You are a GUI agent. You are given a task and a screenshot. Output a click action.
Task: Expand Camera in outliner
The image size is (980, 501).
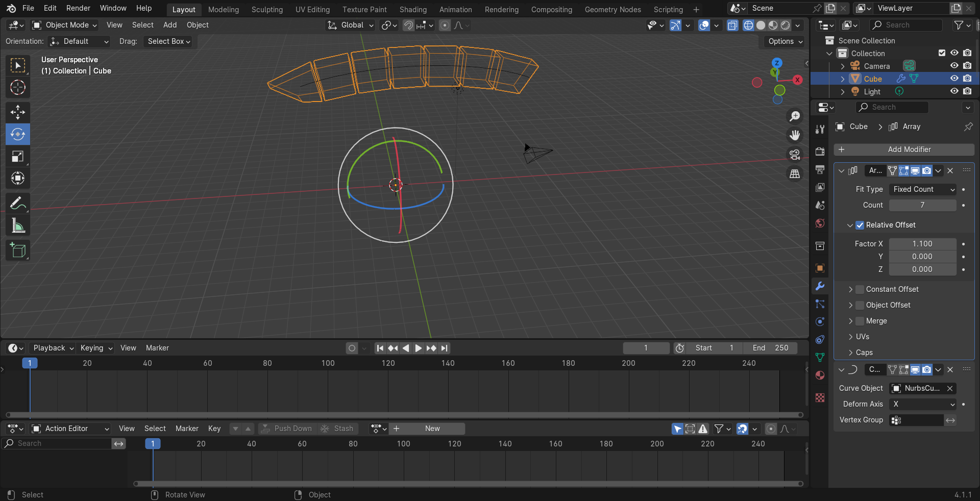click(x=843, y=66)
